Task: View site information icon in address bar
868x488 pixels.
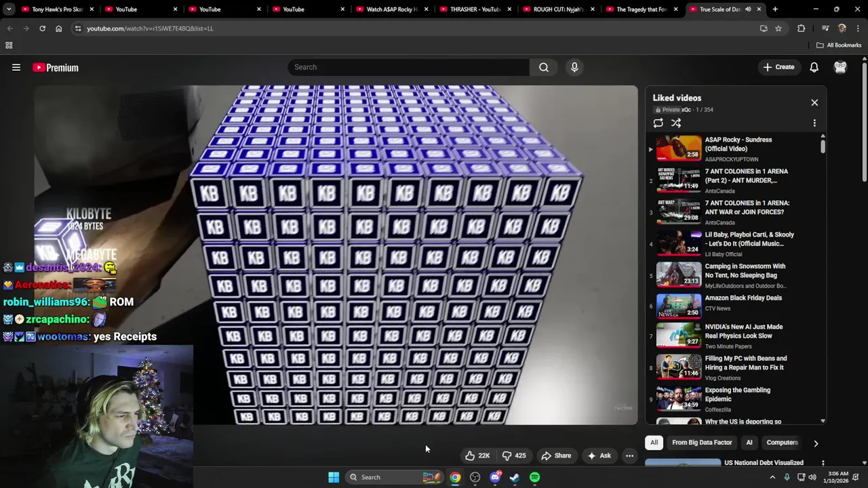Action: (78, 28)
